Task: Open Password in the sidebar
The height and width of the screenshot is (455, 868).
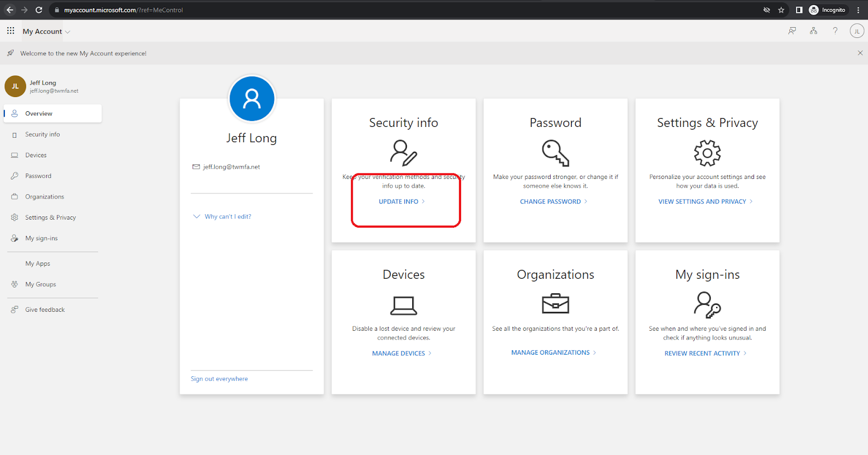Action: pyautogui.click(x=53, y=176)
